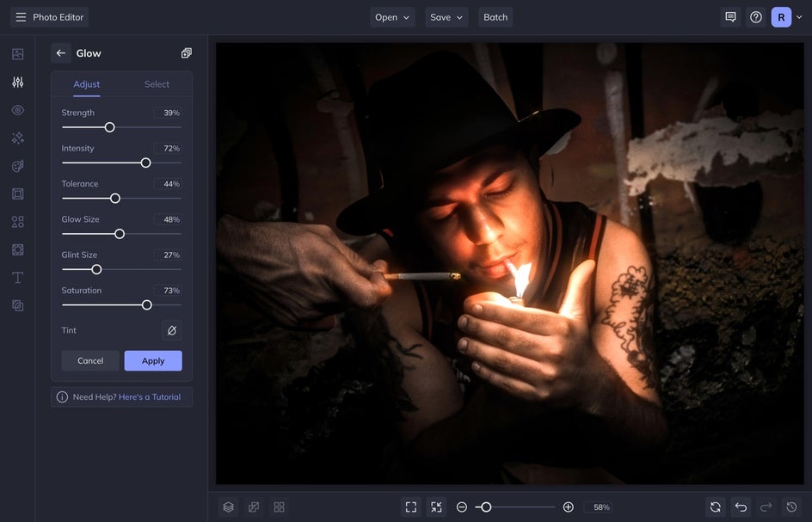Click the Undo arrow icon
812x522 pixels.
[741, 507]
